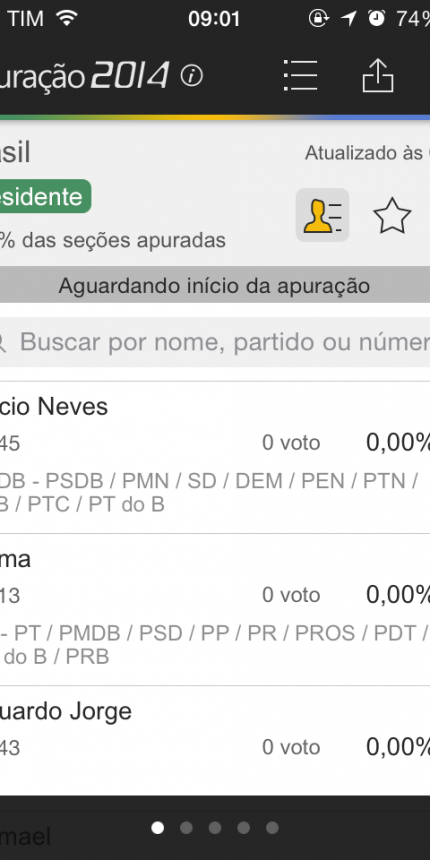430x860 pixels.
Task: Open the list menu icon in header
Action: click(x=301, y=75)
